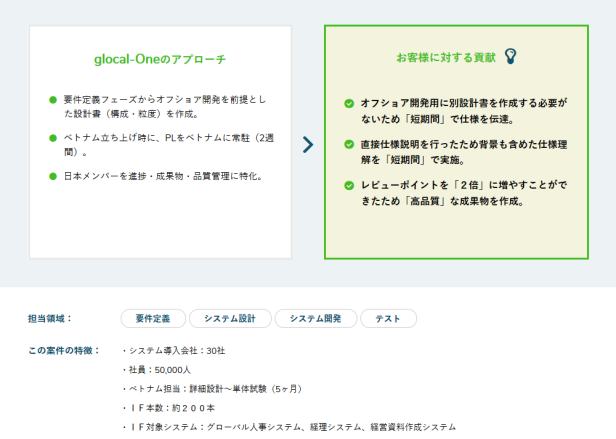616x439 pixels.
Task: Click text 日本メンバーを進捗・成果物・品質管理に特化
Action: click(x=163, y=176)
